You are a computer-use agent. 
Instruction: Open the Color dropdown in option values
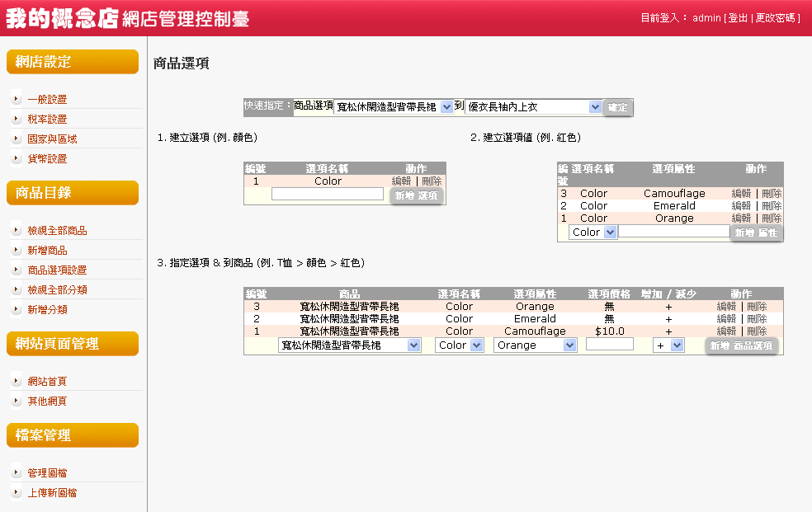click(x=593, y=233)
